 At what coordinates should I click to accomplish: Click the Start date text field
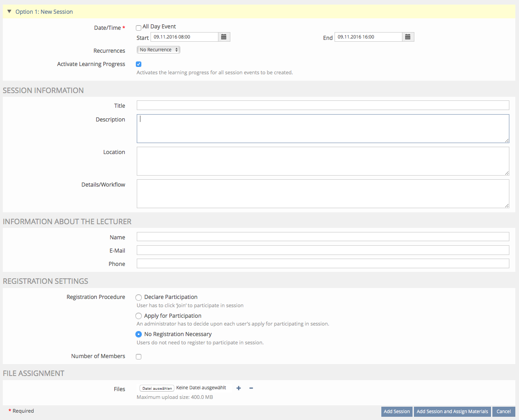[x=184, y=37]
